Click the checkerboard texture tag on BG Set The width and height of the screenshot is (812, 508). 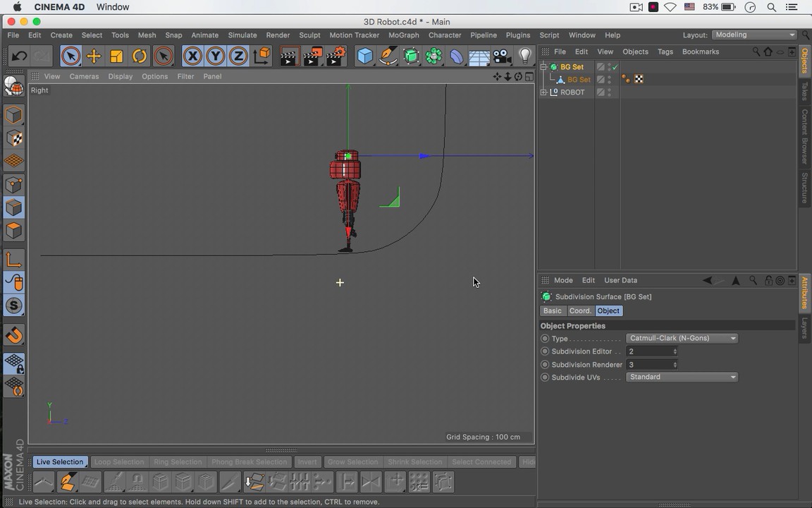tap(639, 80)
